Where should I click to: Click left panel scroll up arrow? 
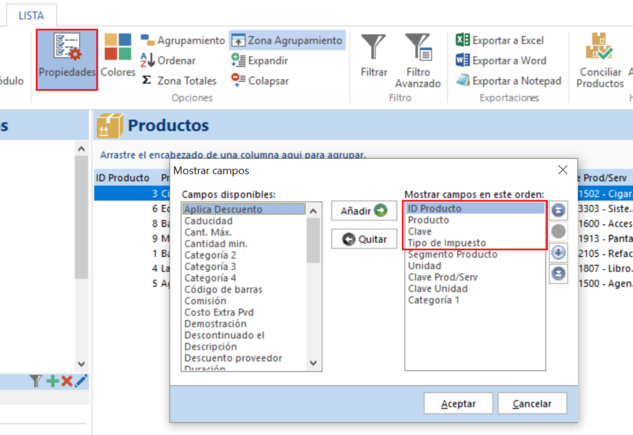[x=81, y=149]
